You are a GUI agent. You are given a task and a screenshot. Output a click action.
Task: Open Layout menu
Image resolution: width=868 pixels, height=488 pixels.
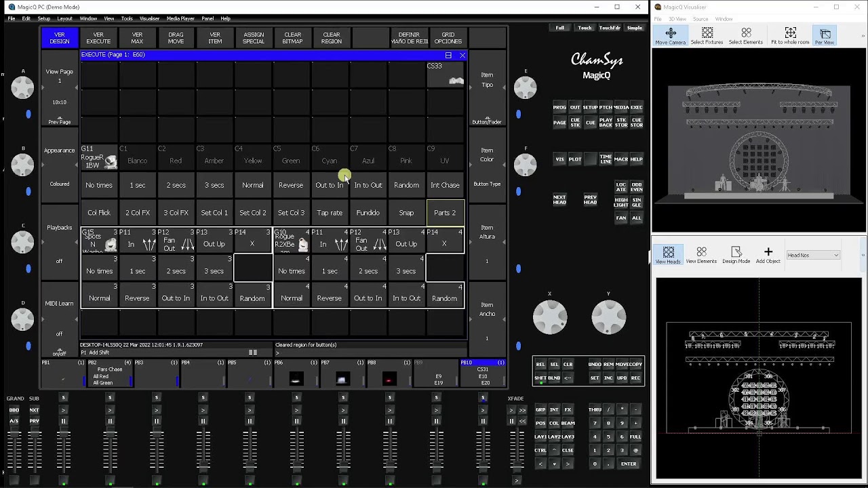click(64, 18)
